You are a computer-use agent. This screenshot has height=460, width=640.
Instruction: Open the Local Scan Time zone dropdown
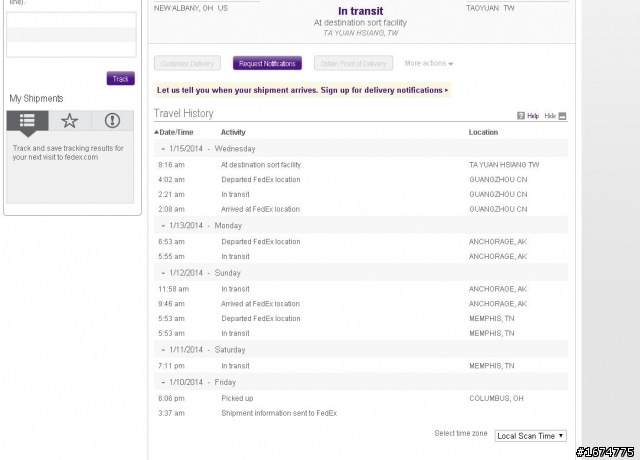(530, 436)
